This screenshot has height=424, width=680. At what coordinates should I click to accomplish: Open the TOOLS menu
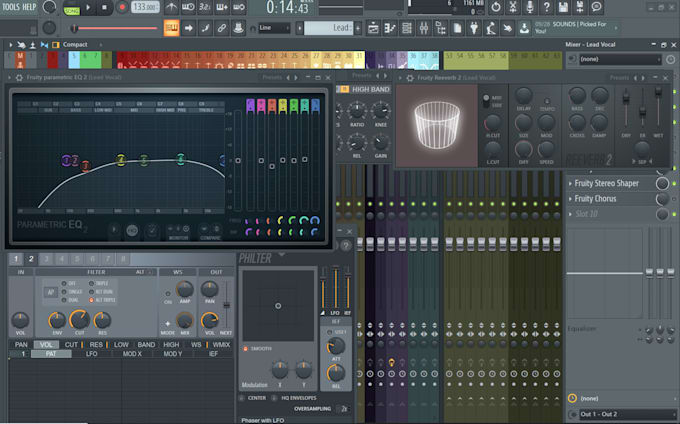coord(12,7)
